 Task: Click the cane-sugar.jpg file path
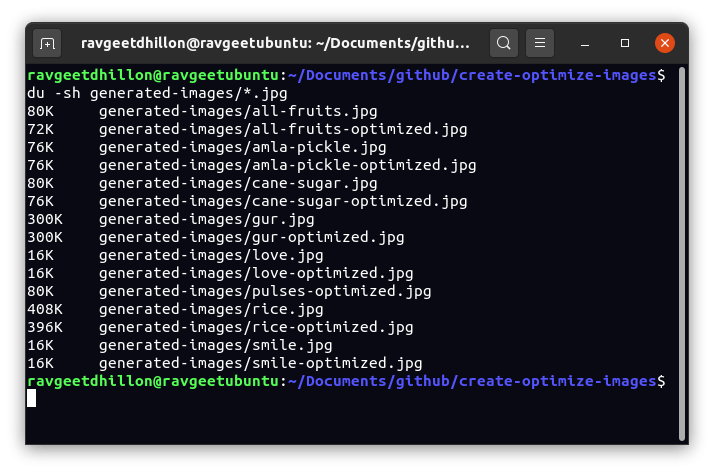[238, 183]
